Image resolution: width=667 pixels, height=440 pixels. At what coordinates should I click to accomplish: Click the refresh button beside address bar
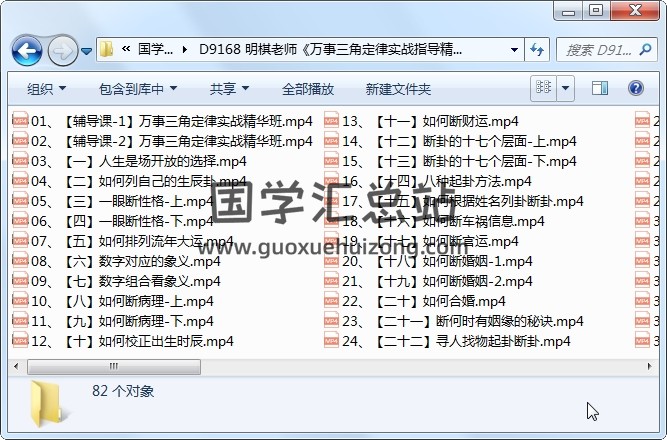(x=537, y=50)
